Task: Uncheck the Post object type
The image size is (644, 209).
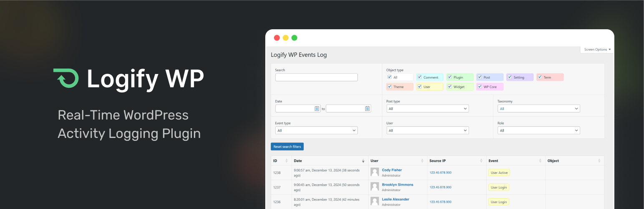Action: (480, 77)
